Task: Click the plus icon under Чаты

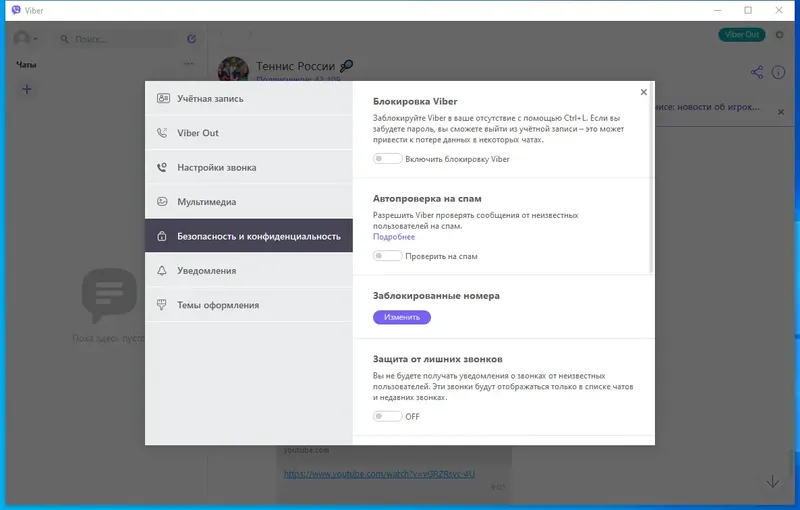Action: click(27, 89)
